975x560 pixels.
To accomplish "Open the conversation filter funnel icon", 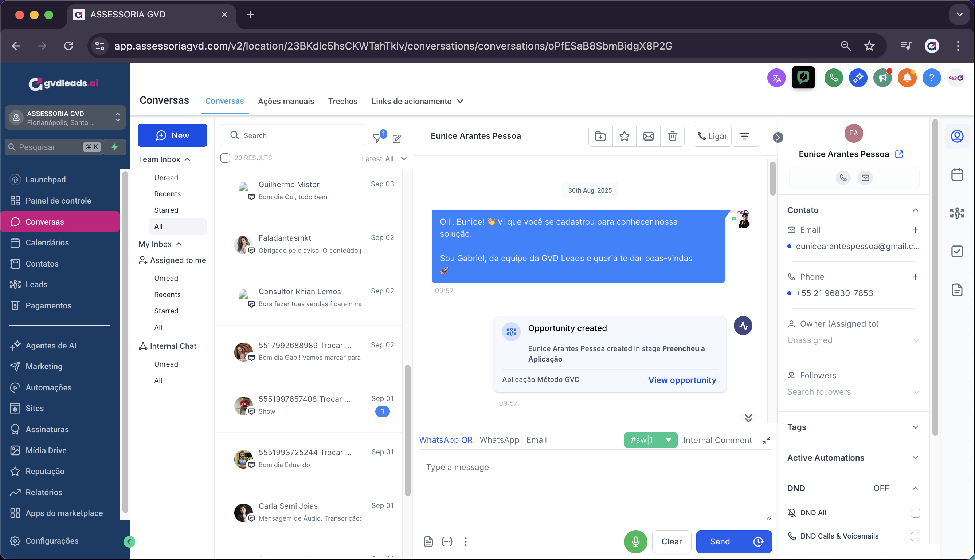I will [x=377, y=138].
